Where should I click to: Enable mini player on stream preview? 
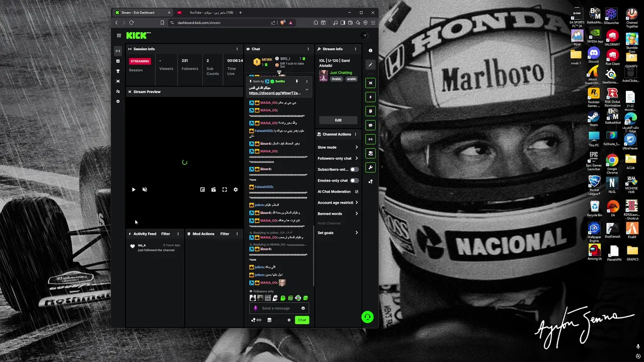202,190
